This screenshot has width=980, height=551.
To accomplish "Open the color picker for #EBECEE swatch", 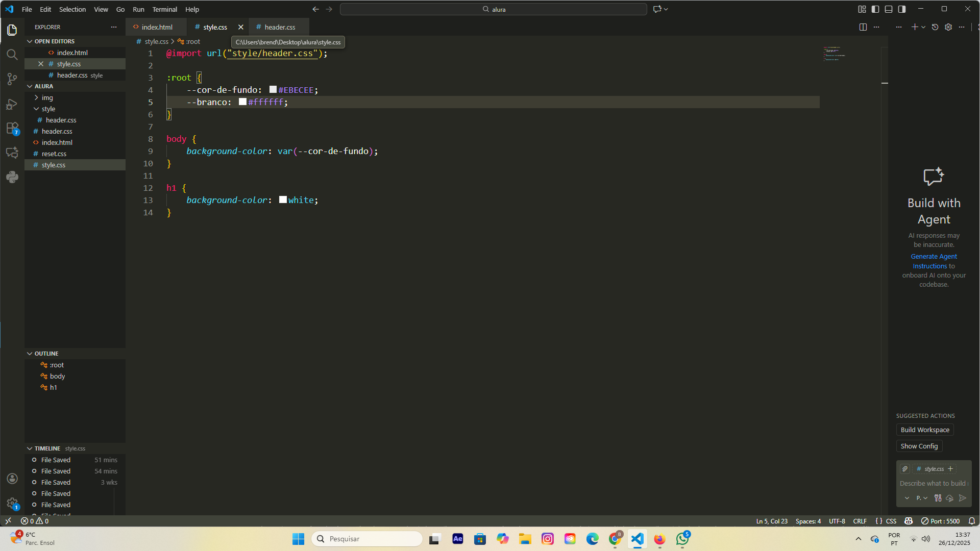I will coord(273,90).
